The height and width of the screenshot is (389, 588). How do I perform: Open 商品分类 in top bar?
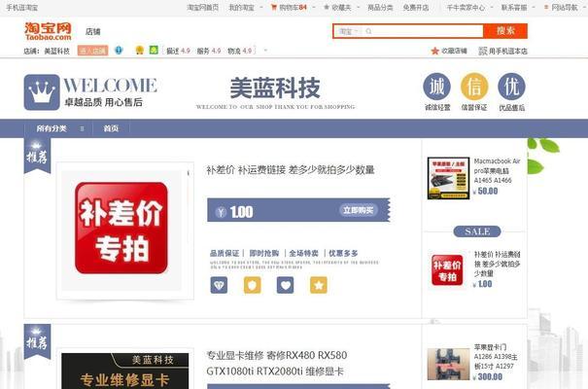coord(380,7)
